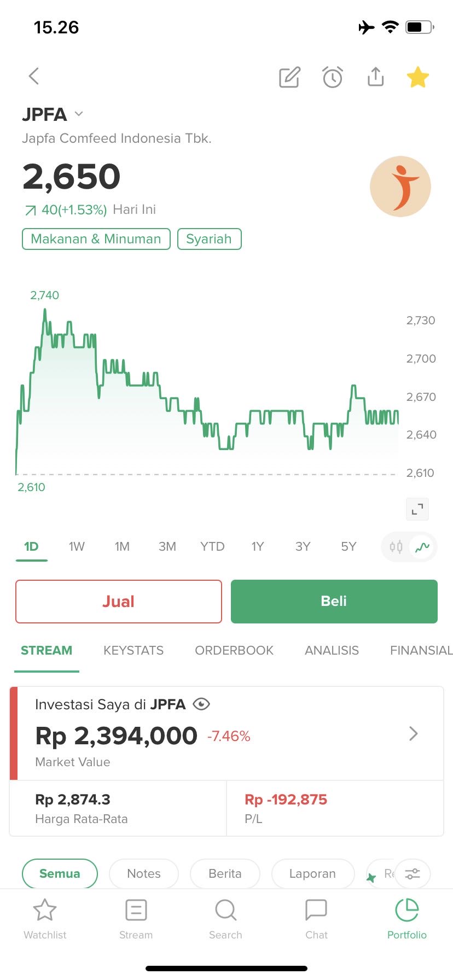Set a price alert with alarm clock icon
Screen dimensions: 453x980
coord(333,78)
